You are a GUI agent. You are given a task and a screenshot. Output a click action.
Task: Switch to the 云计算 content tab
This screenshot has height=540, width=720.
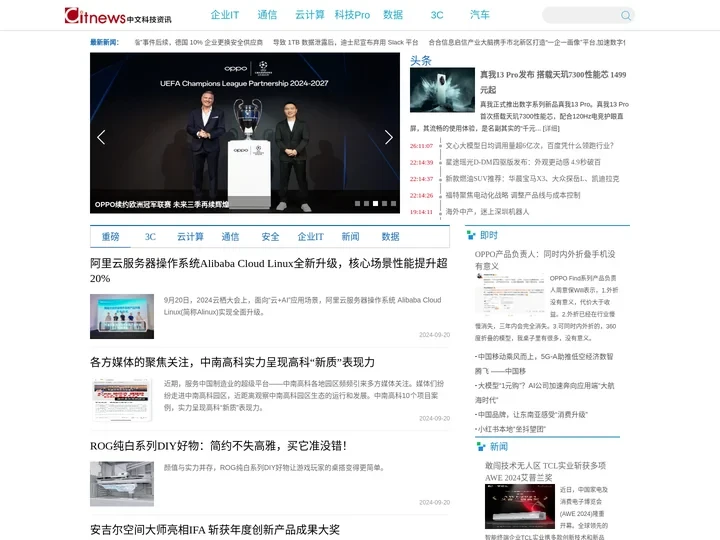point(190,236)
